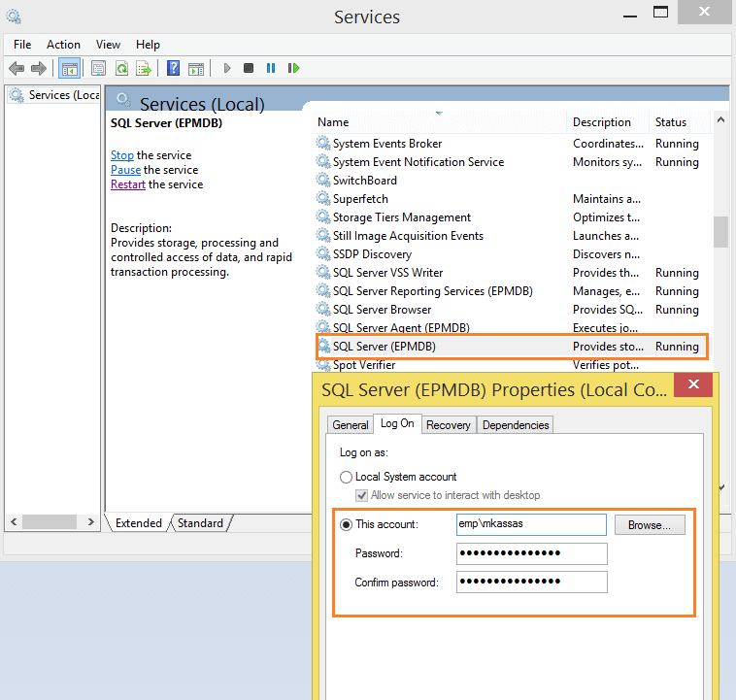Select Services (Local) in the console tree
This screenshot has width=736, height=700.
click(x=54, y=95)
